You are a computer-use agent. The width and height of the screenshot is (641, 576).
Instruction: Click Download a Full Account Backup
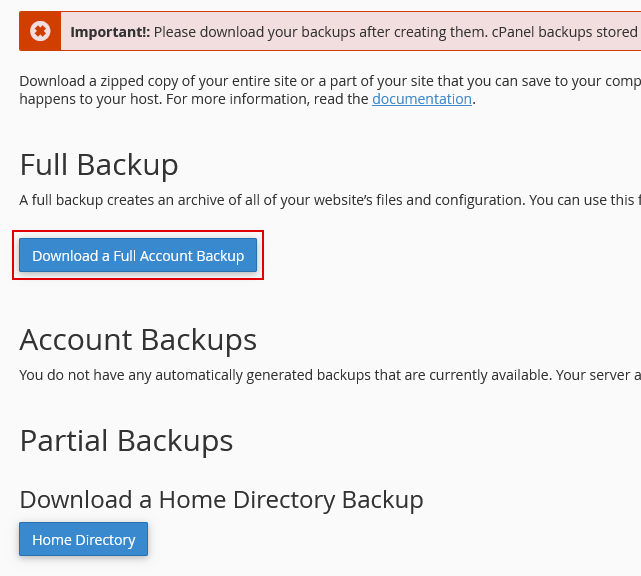coord(138,256)
